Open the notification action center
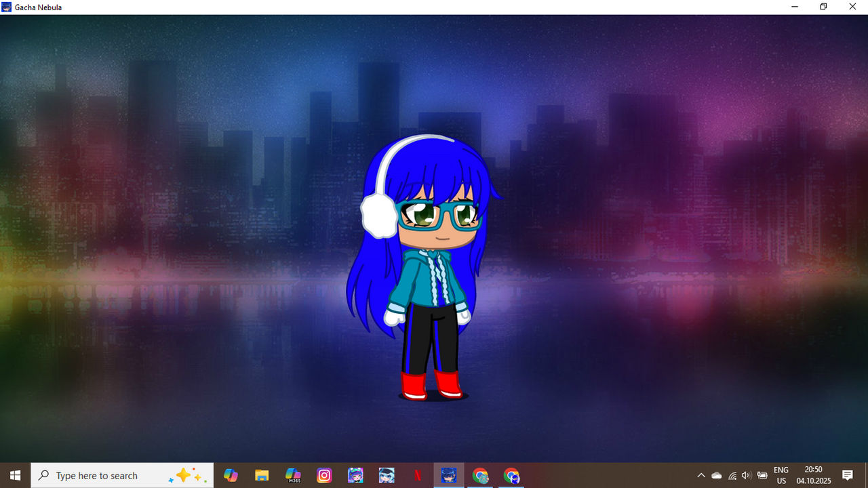868x488 pixels. (x=848, y=475)
